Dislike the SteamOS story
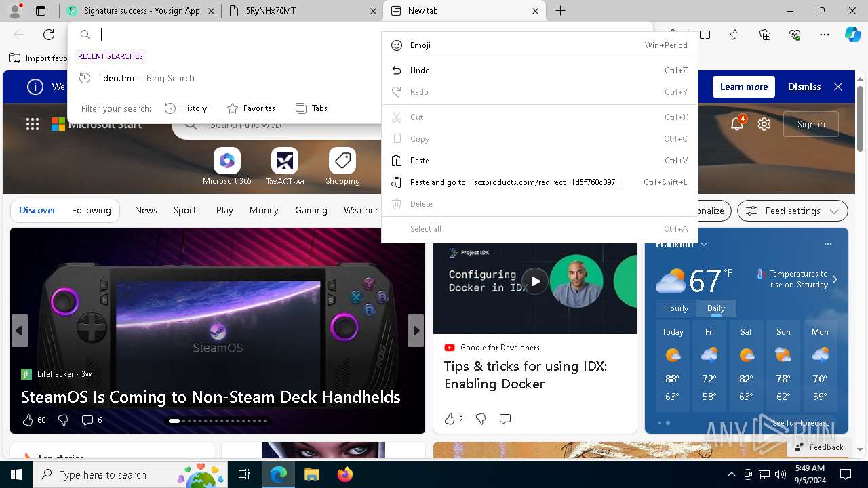 click(63, 420)
